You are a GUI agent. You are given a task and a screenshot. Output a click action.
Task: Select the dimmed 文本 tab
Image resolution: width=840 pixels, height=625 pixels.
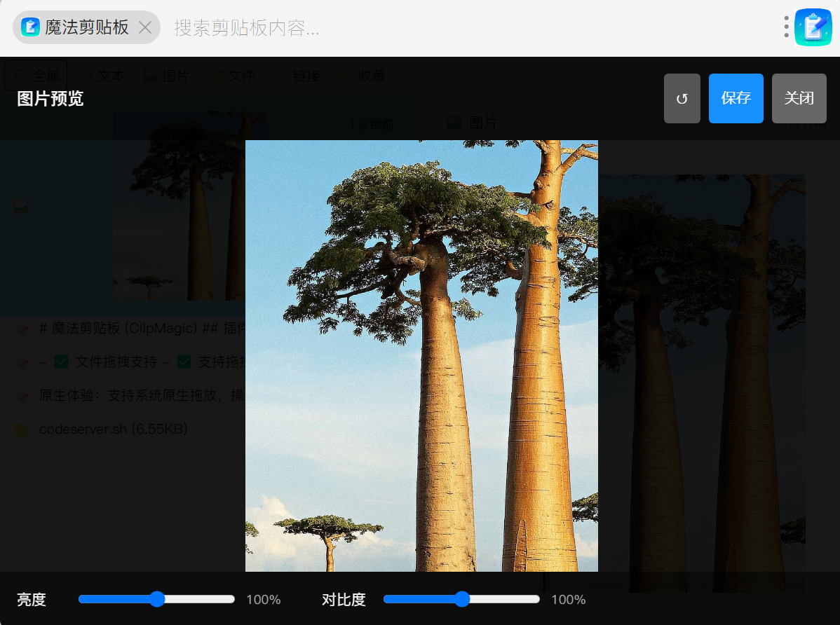click(102, 76)
